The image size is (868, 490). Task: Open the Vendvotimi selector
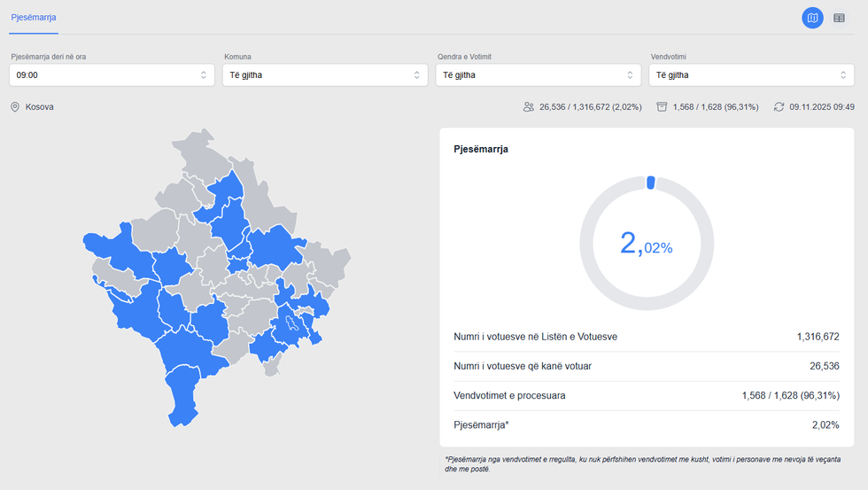(x=749, y=75)
